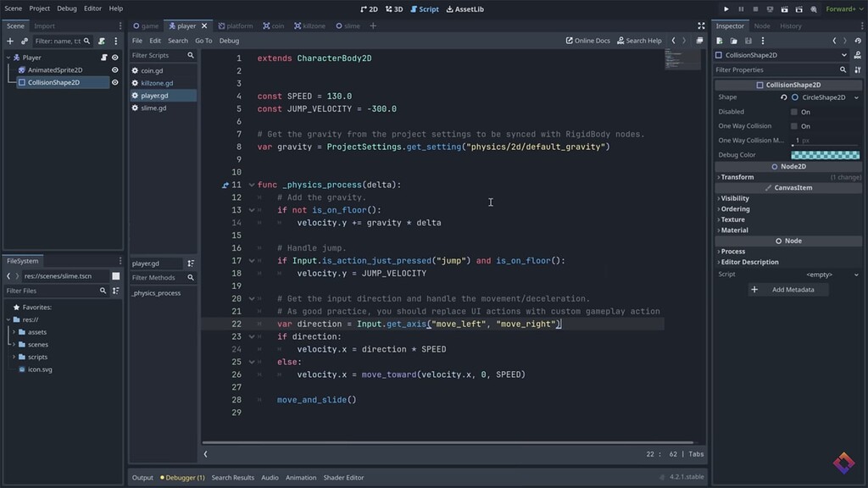Open the Project menu
This screenshot has width=868, height=488.
click(x=39, y=8)
